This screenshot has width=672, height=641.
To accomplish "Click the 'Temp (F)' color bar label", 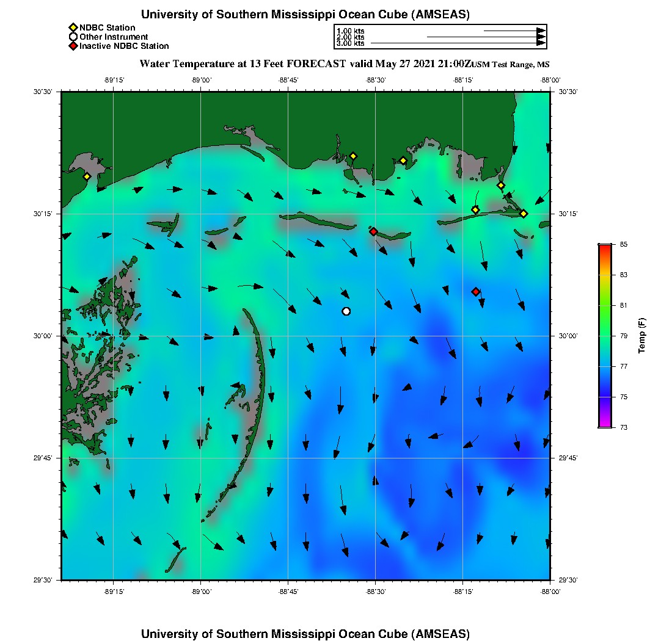I will coord(641,335).
